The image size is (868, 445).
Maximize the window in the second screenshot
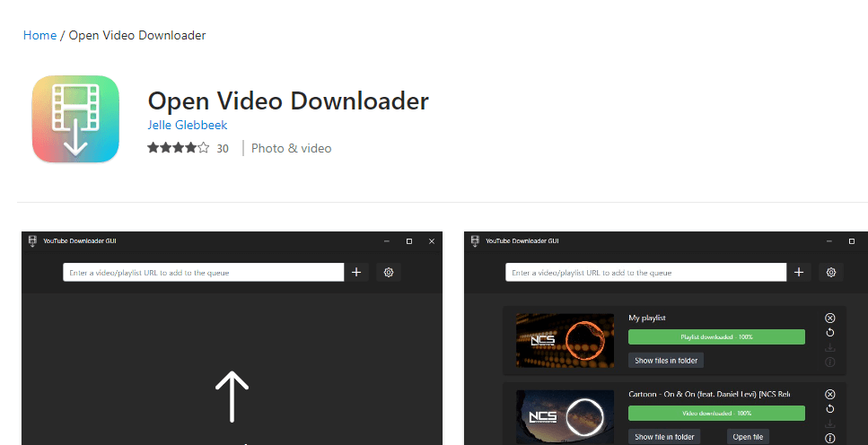pyautogui.click(x=851, y=241)
